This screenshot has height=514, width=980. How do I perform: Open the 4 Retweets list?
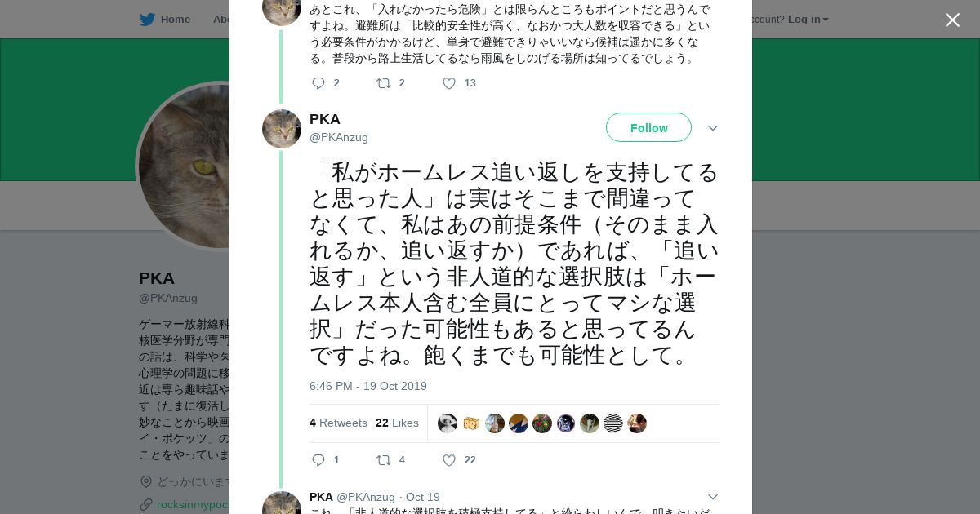tap(338, 423)
